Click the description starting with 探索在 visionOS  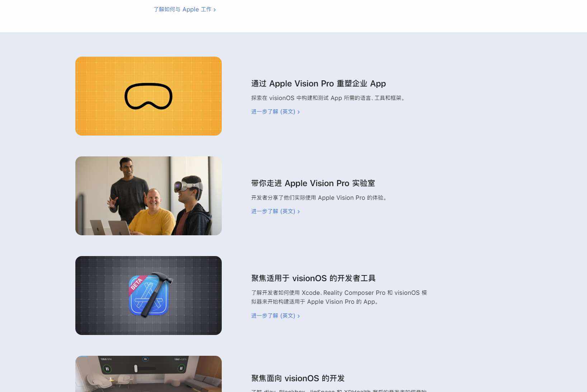[329, 98]
